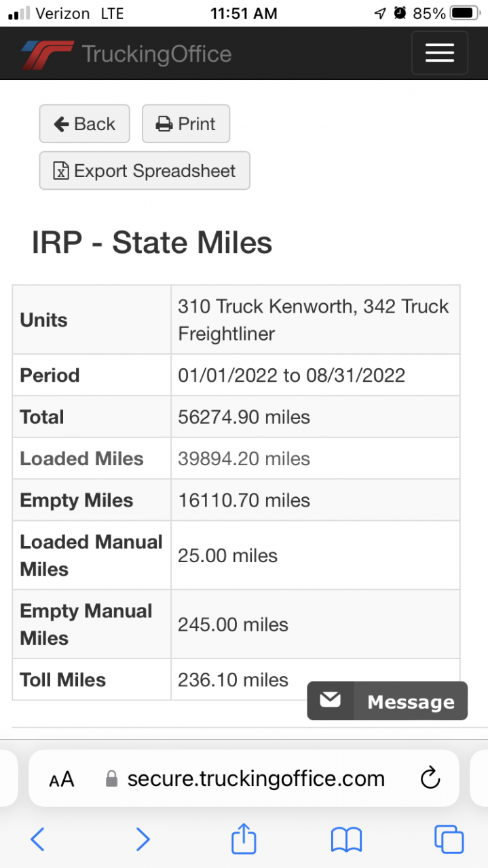Click the Back button
Viewport: 488px width, 868px height.
(84, 124)
